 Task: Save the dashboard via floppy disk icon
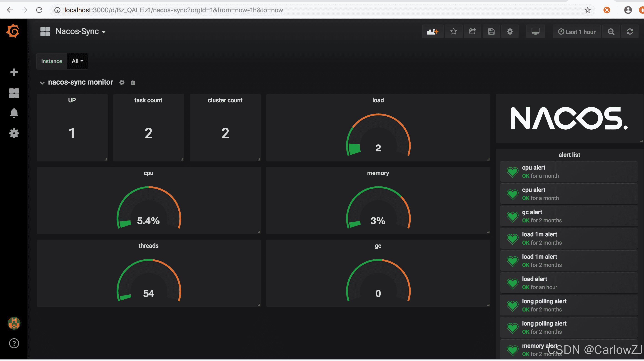pyautogui.click(x=491, y=32)
